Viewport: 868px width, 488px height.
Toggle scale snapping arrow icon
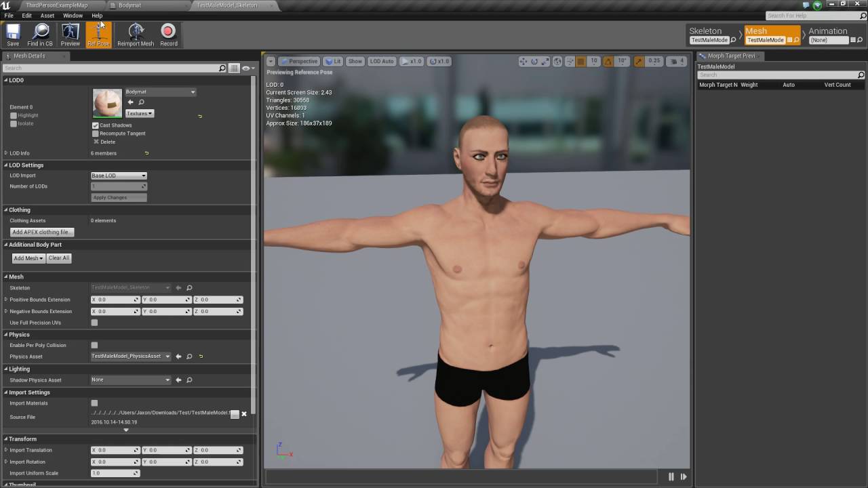639,61
